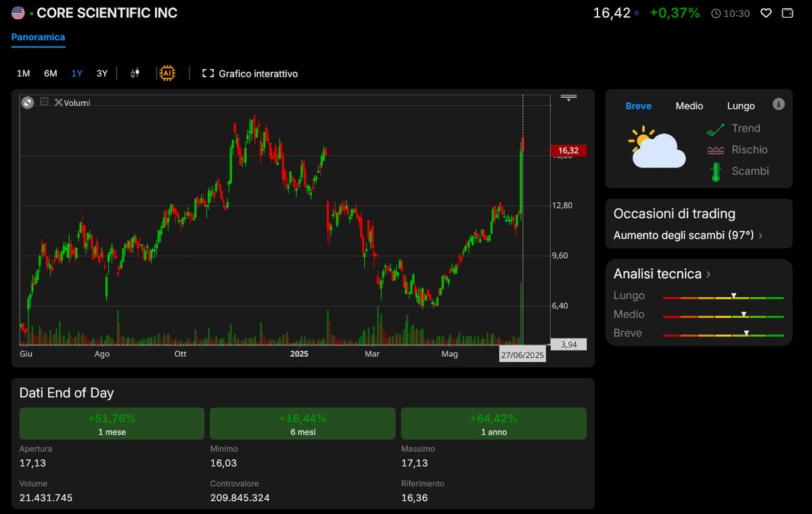Click the Riferimento value 16,36
This screenshot has width=812, height=514.
(x=414, y=498)
